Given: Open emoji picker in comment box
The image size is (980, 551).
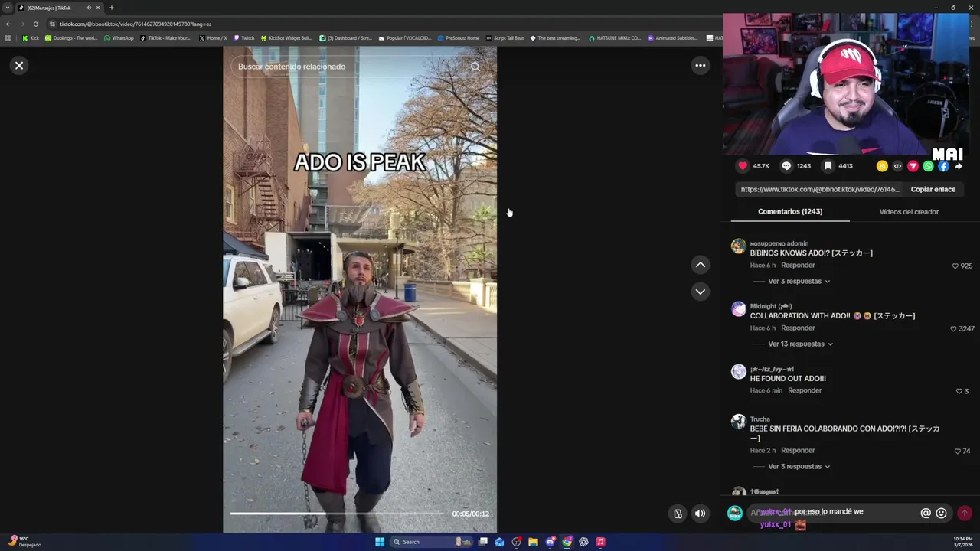Looking at the screenshot, I should click(x=942, y=514).
